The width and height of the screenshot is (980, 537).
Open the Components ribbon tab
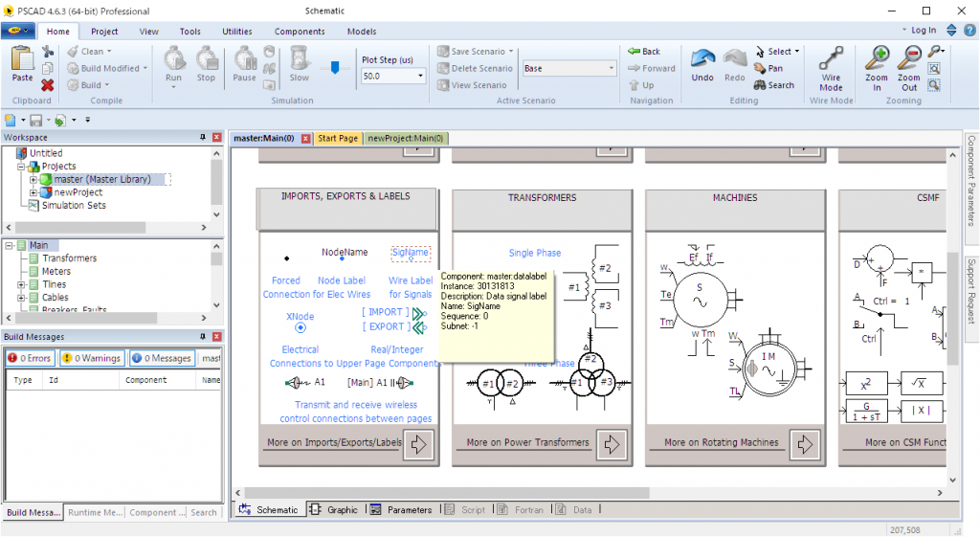click(300, 32)
